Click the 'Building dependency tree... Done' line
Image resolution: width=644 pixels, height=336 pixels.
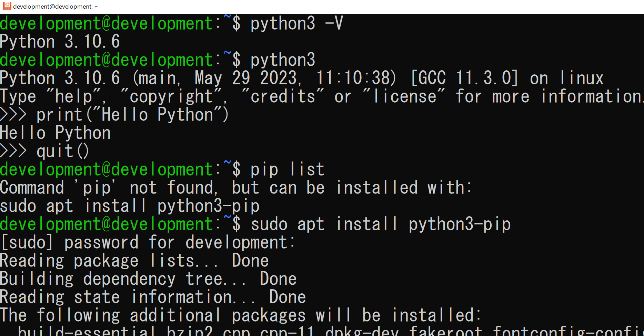pos(148,279)
